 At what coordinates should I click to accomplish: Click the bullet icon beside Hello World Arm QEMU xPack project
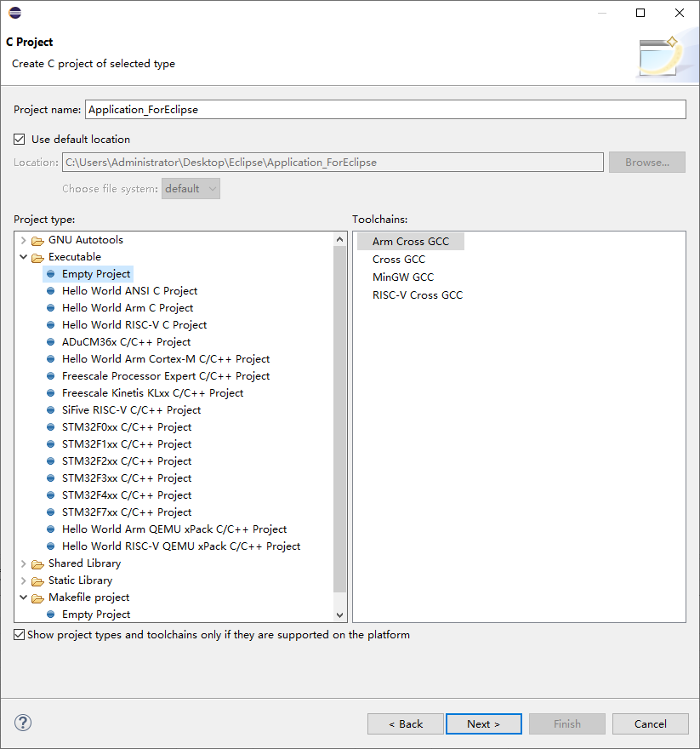click(51, 529)
